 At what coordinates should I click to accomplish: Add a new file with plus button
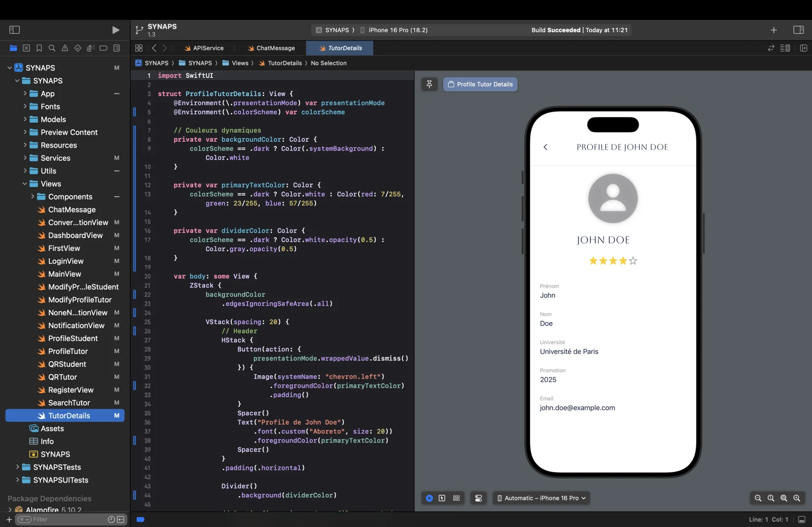click(9, 519)
